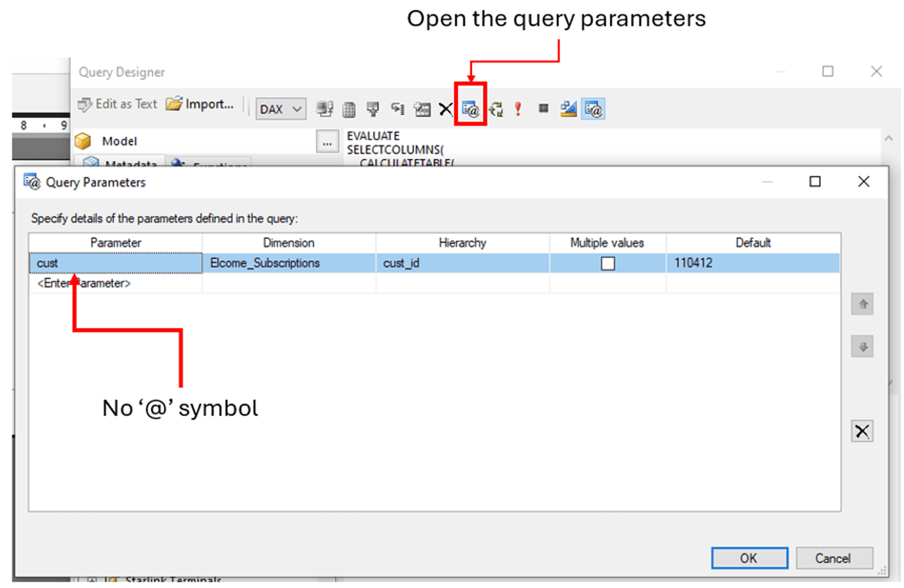Delete the selected parameter with the X button
The image size is (904, 588).
coord(862,431)
